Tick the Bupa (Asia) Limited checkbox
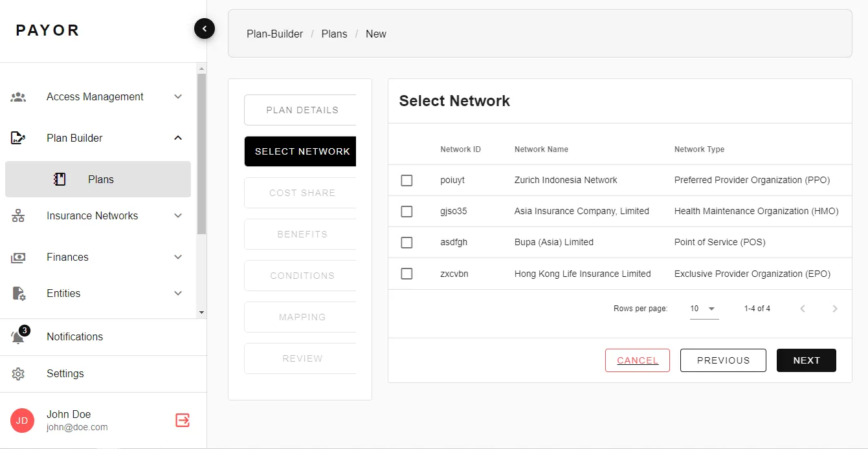 406,243
